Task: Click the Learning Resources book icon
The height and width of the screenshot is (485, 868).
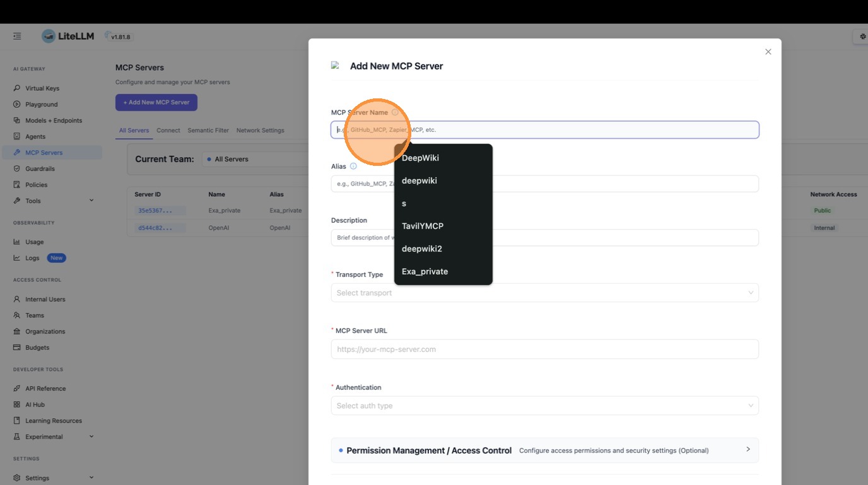Action: point(17,421)
